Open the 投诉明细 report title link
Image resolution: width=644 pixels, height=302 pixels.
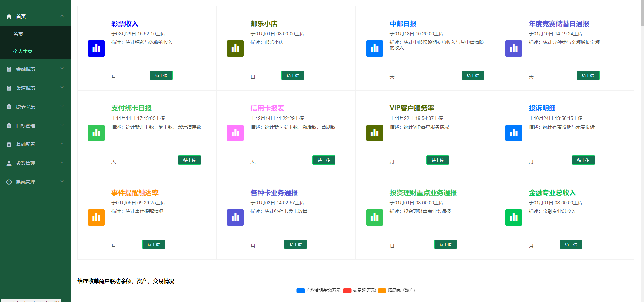click(x=542, y=108)
